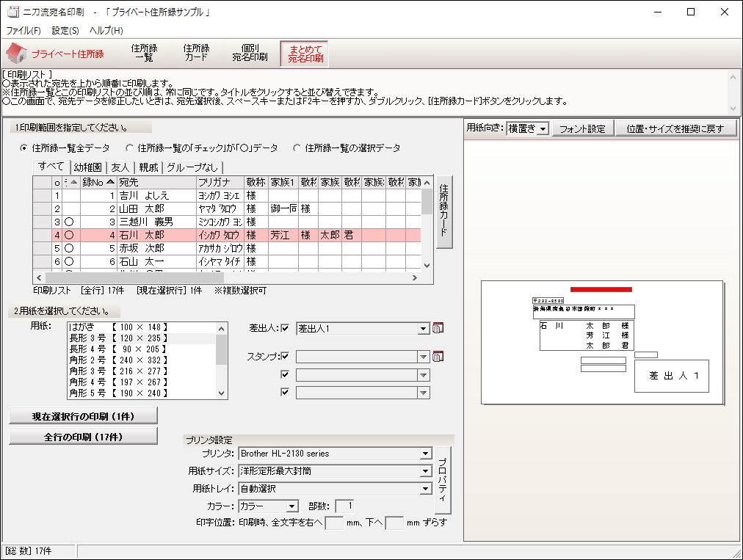This screenshot has width=743, height=560.
Task: Click the address list horizontal scrollbar
Action: (x=227, y=277)
